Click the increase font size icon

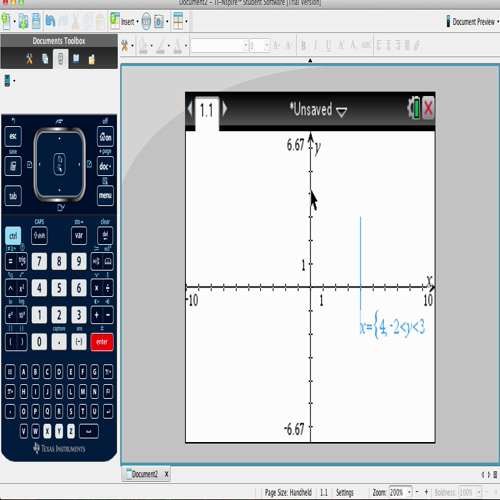[276, 45]
